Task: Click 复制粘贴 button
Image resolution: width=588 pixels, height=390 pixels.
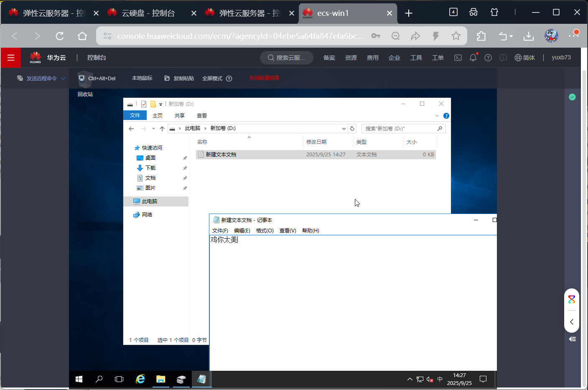Action: click(x=179, y=78)
